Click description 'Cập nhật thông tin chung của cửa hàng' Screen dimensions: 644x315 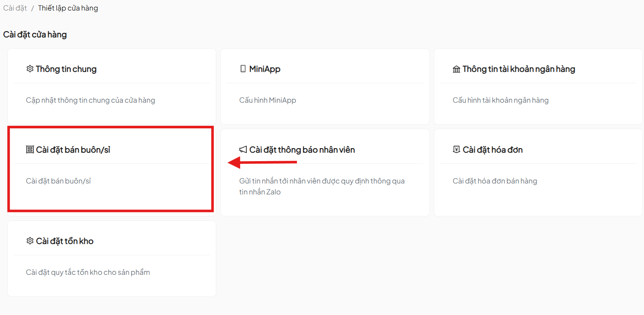pyautogui.click(x=90, y=100)
